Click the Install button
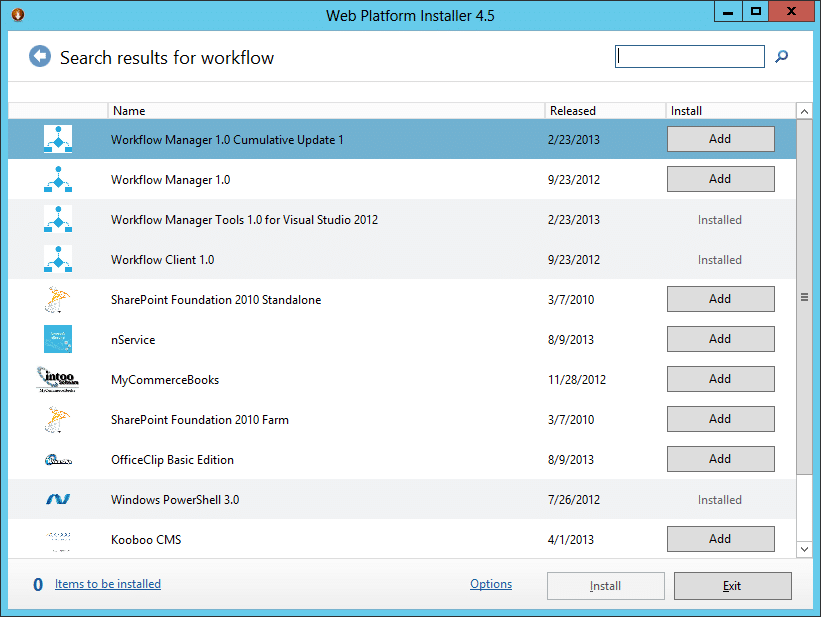The image size is (821, 617). (x=606, y=586)
